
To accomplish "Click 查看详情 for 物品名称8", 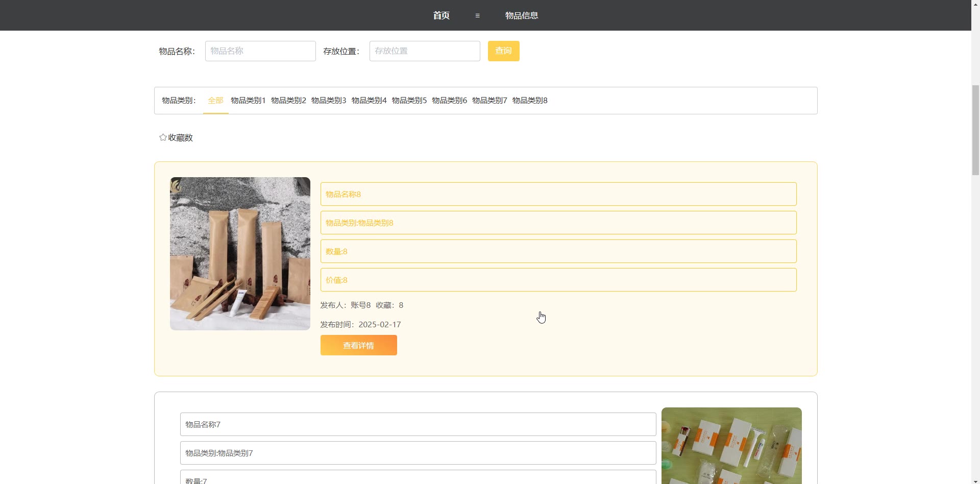I will (x=358, y=345).
